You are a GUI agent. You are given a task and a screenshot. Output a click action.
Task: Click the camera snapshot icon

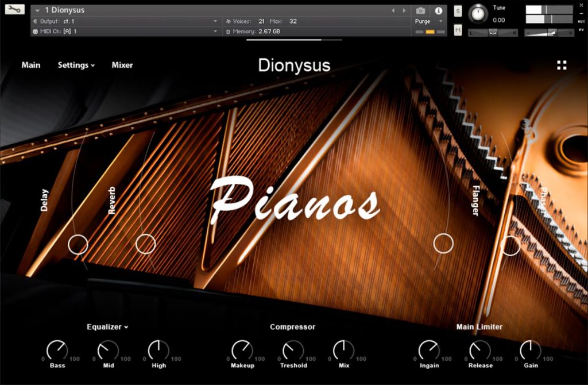[420, 10]
